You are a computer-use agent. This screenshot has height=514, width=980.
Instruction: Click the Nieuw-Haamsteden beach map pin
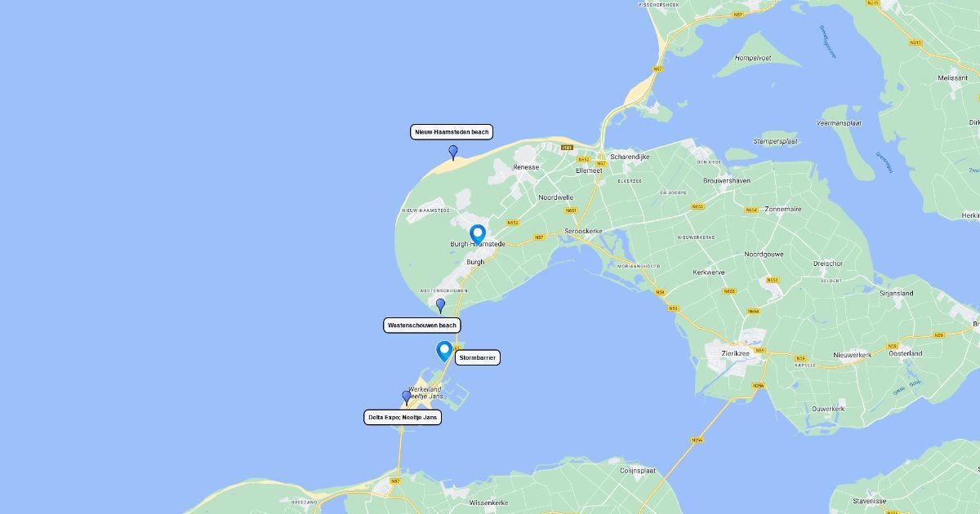pyautogui.click(x=453, y=152)
